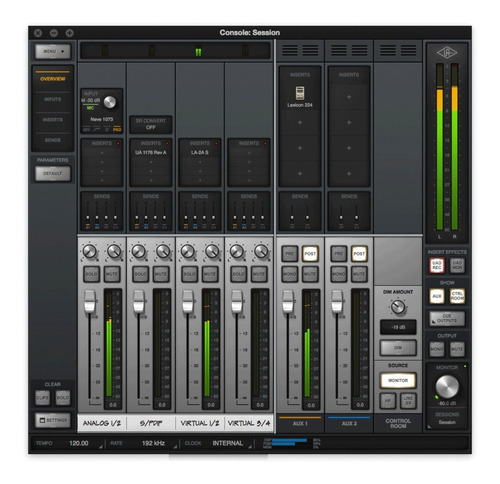Screen dimensions: 500x484
Task: Open the CLOCK INTERNAL source dropdown
Action: pos(218,443)
